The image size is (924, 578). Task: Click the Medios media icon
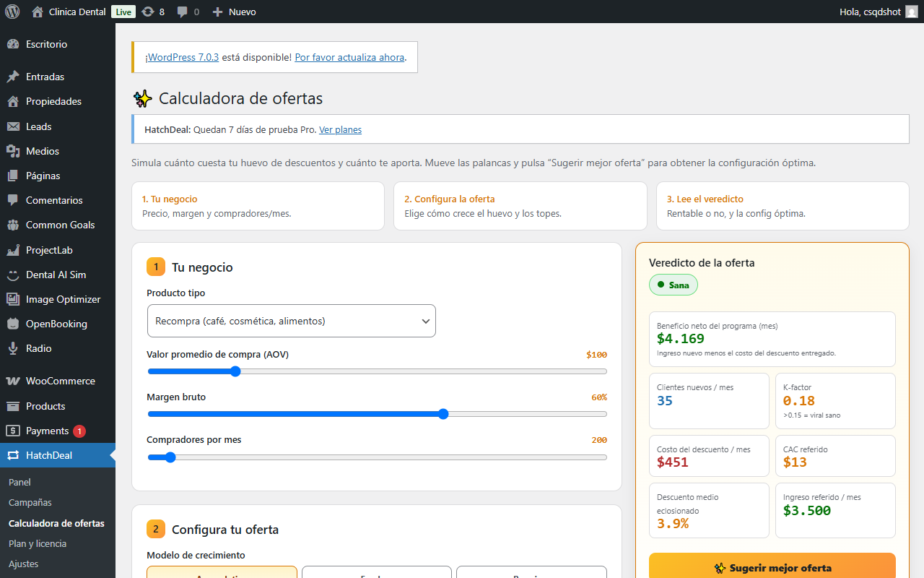(13, 151)
